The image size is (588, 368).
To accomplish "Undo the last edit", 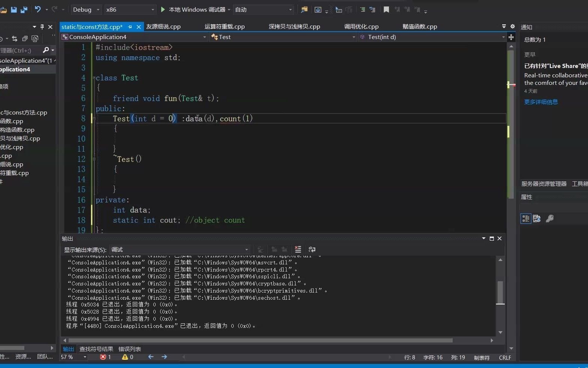I will [37, 9].
